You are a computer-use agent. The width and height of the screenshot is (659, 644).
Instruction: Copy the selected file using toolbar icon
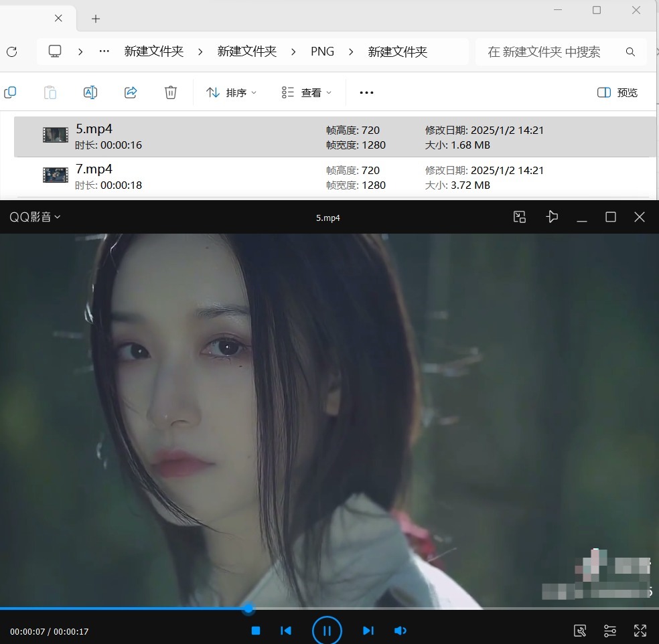coord(10,92)
